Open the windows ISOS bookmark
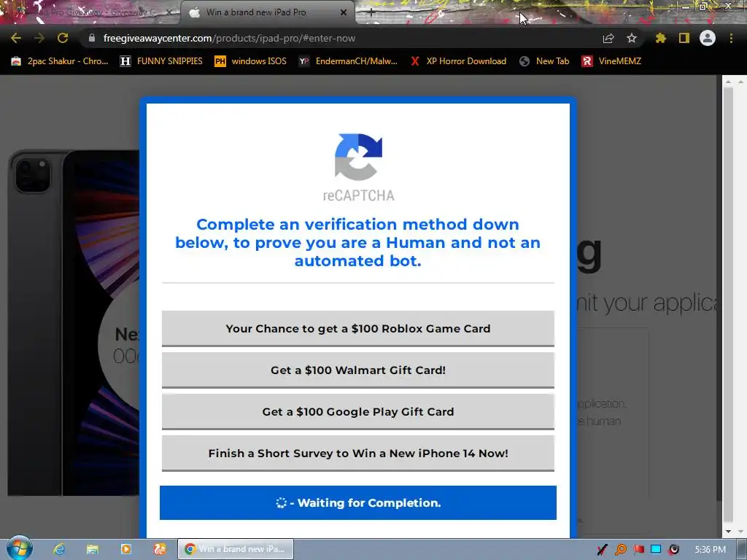Screen dimensions: 747x560 251,61
